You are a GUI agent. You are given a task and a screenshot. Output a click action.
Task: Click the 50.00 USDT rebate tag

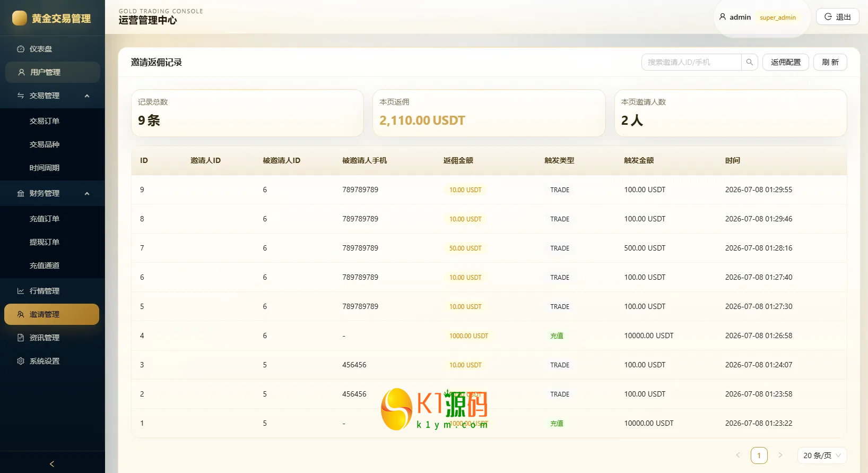coord(465,248)
